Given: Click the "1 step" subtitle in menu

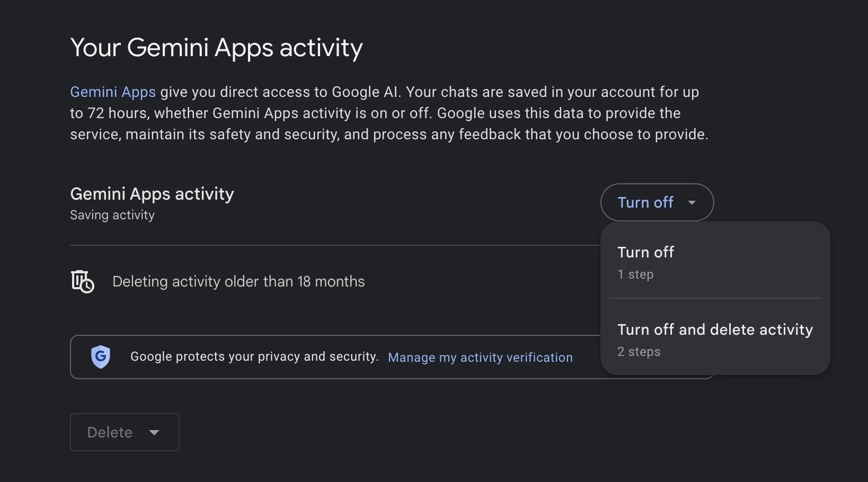Looking at the screenshot, I should coord(635,274).
